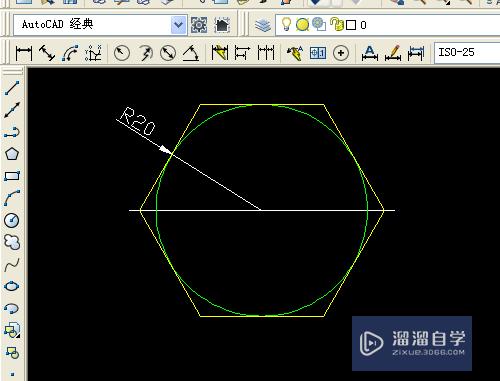
Task: Click the Baseline dimension tool
Action: tap(242, 53)
